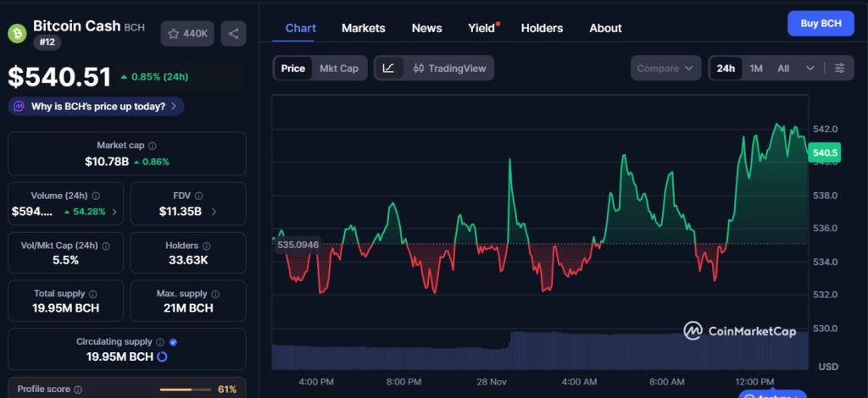Open the Compare dropdown
868x398 pixels.
[665, 69]
